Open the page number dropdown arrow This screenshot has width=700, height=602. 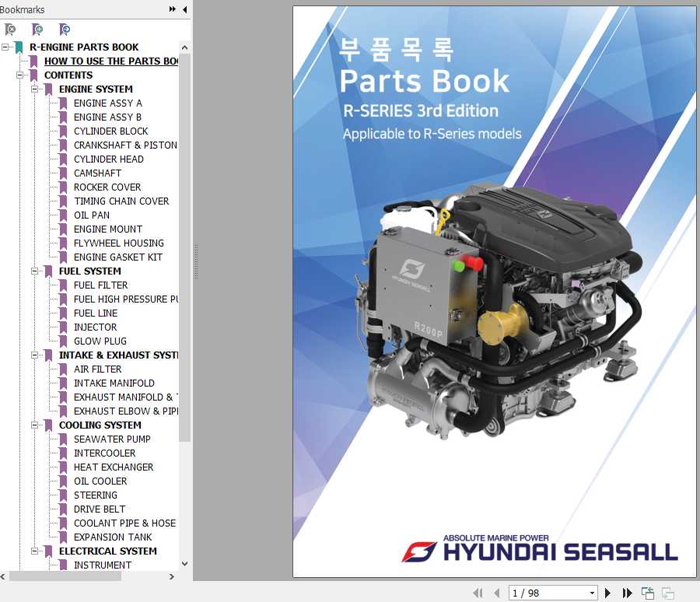pyautogui.click(x=592, y=593)
